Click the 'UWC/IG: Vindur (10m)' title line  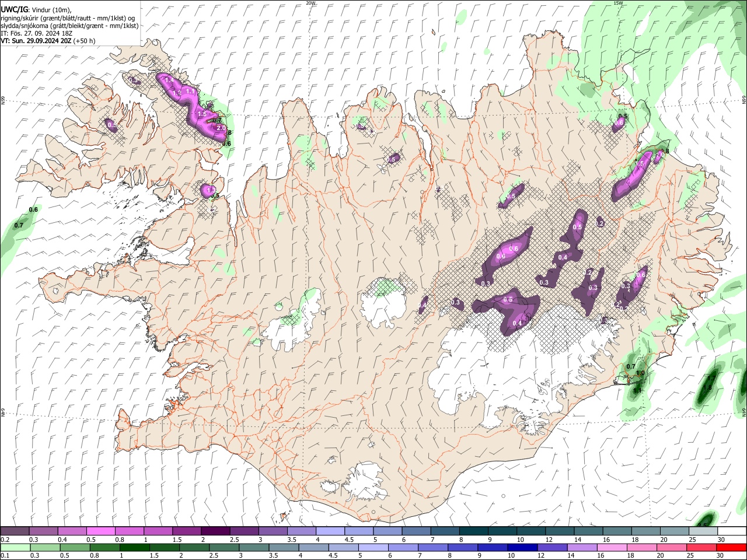(x=36, y=10)
